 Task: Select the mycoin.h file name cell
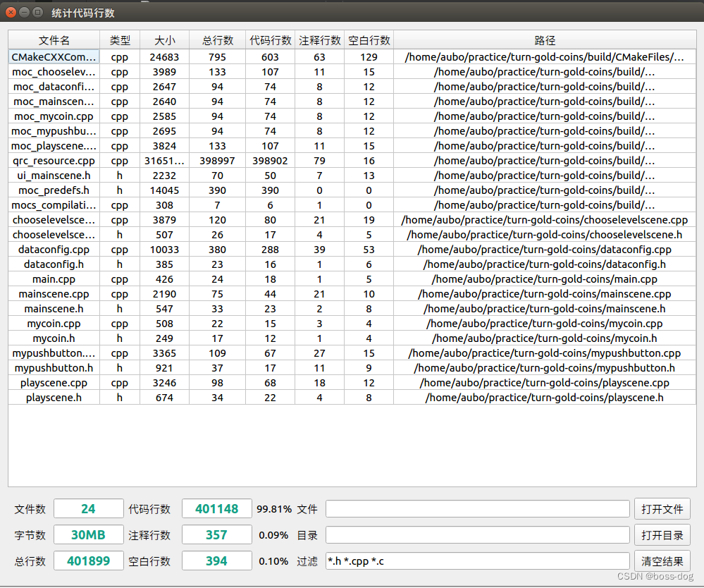point(54,338)
